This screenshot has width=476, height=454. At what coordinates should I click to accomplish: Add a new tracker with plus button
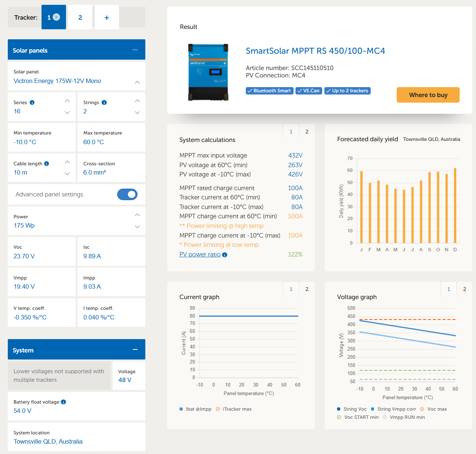pyautogui.click(x=107, y=17)
